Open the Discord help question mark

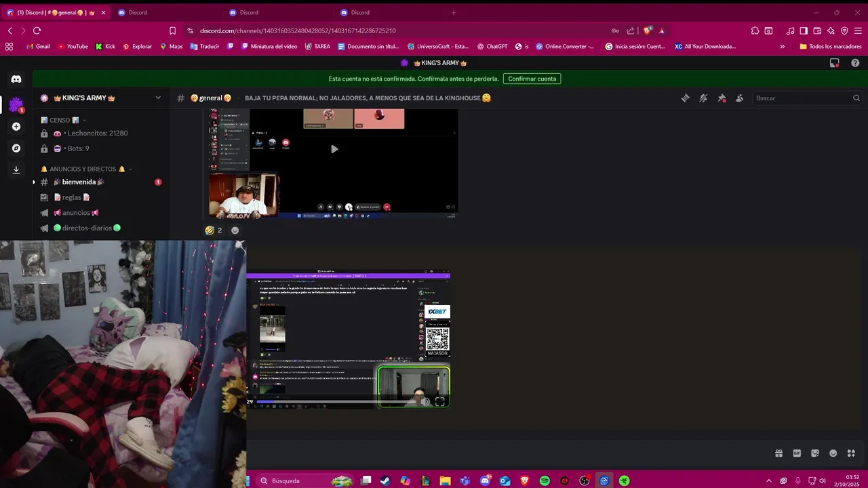tap(855, 63)
